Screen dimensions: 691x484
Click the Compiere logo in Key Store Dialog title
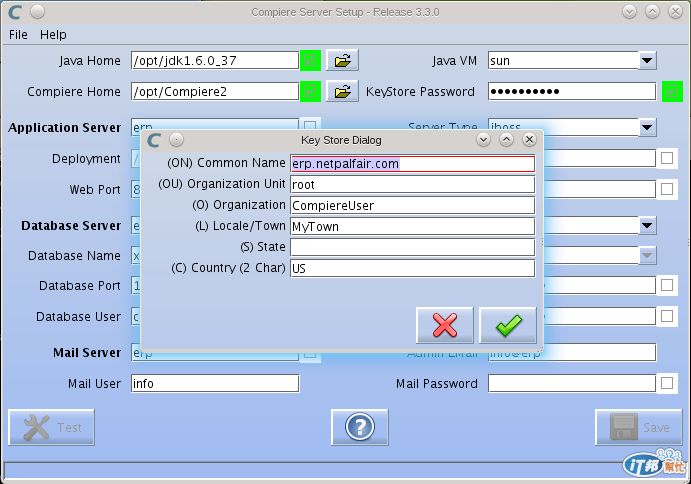154,140
